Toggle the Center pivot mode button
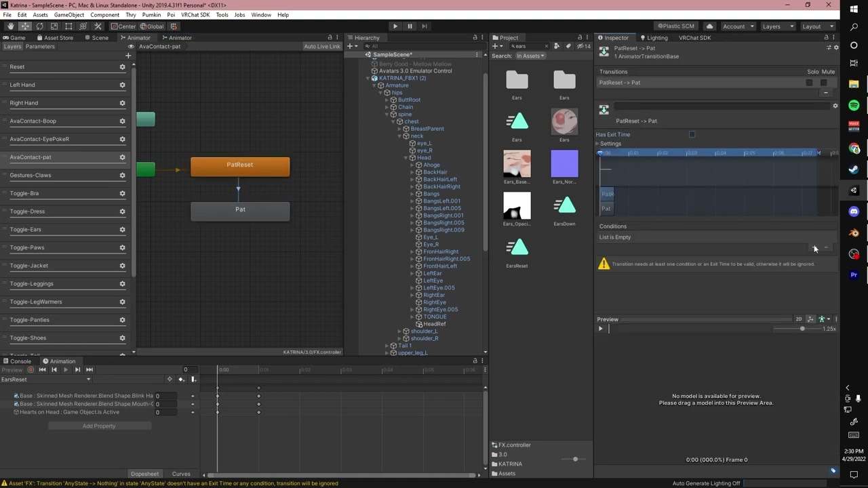 click(123, 26)
